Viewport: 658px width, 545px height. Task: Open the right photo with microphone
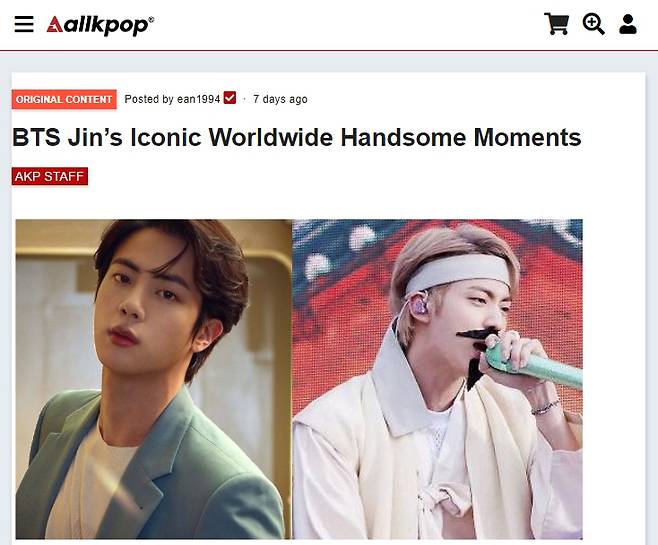tap(437, 379)
